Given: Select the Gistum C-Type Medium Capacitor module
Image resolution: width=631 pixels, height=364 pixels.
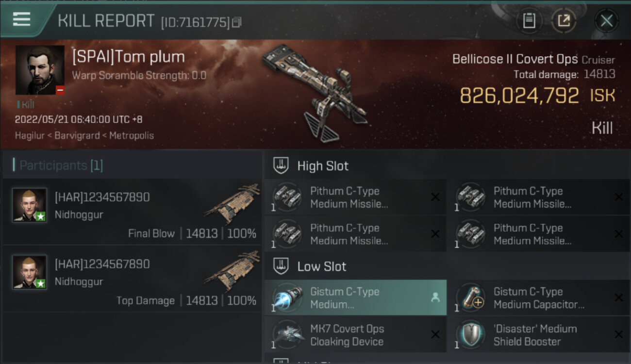Looking at the screenshot, I should tap(539, 298).
